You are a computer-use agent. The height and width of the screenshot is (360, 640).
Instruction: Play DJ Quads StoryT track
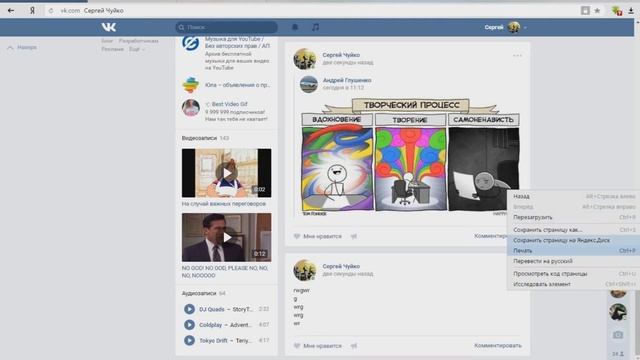tap(189, 309)
